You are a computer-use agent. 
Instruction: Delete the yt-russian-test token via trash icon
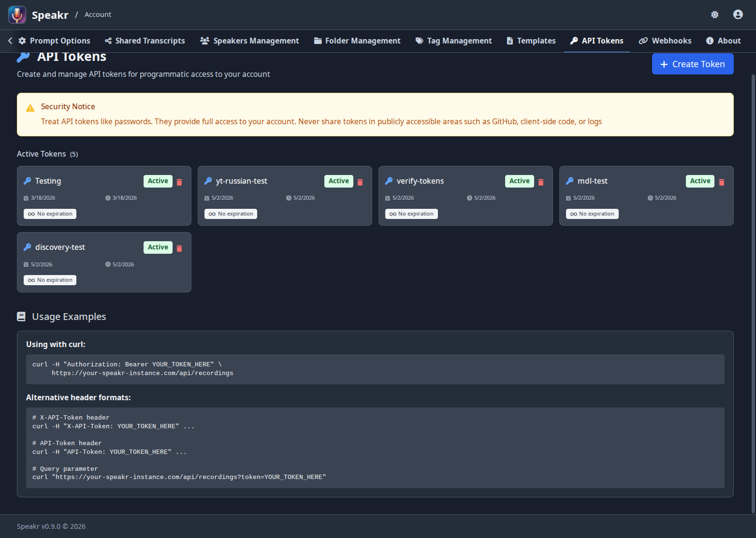[x=360, y=182]
